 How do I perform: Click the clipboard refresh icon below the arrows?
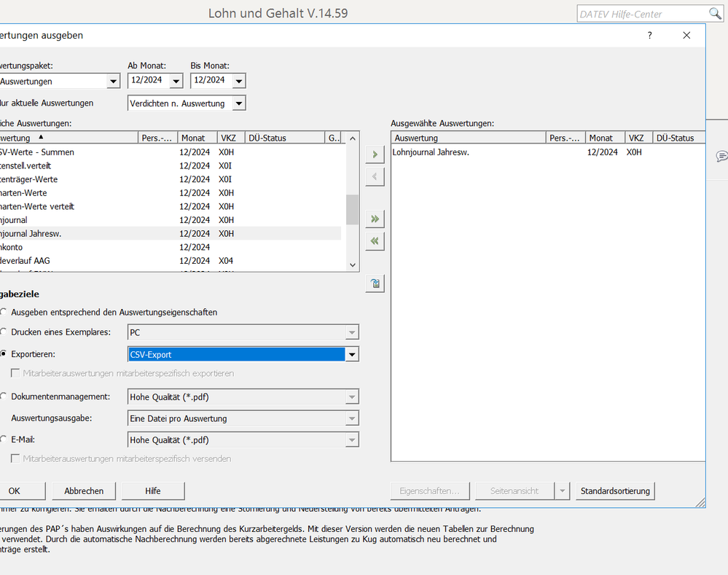click(375, 283)
